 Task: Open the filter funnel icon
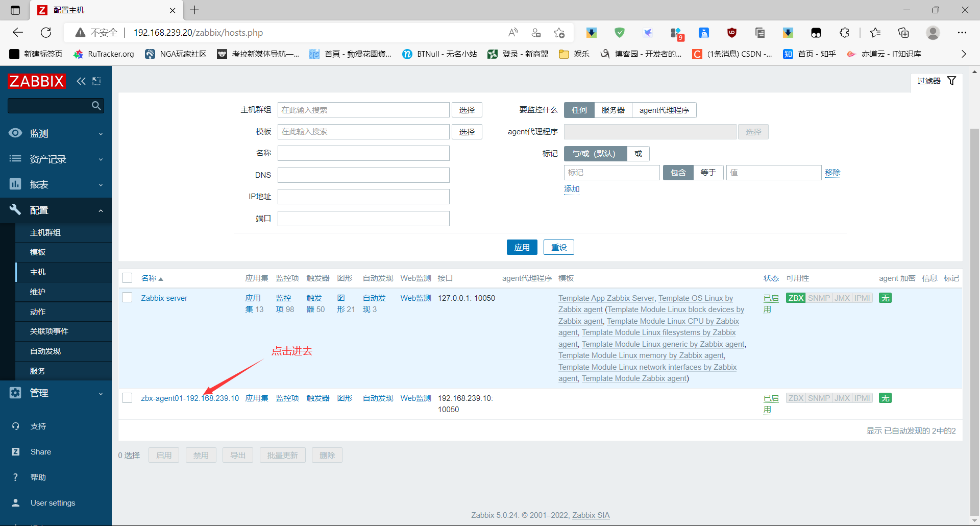tap(952, 81)
